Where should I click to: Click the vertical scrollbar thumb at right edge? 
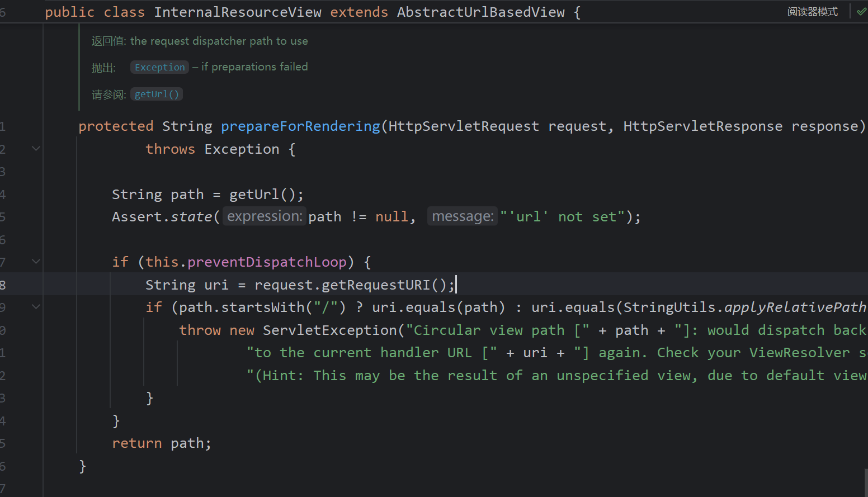point(866,482)
